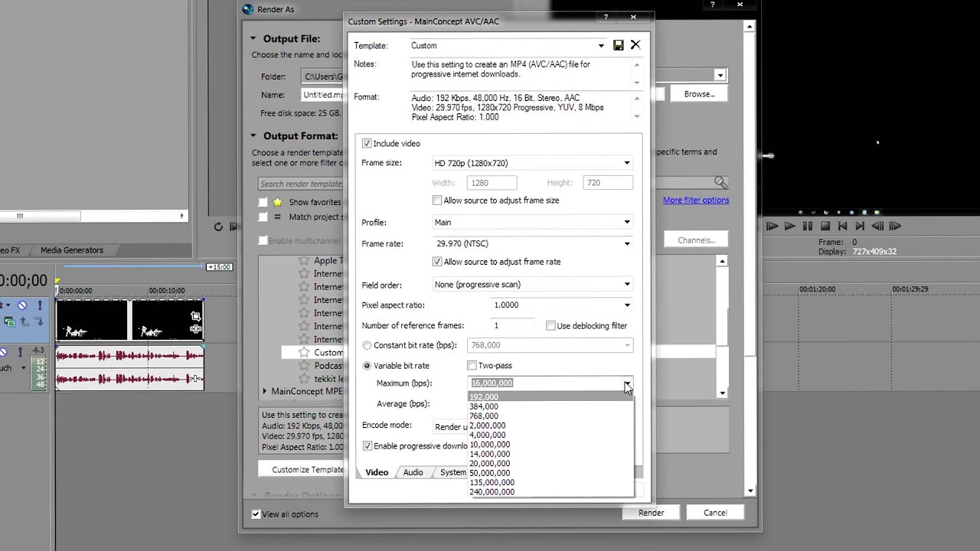Go to end of project
Viewport: 980px width, 551px height.
(860, 226)
